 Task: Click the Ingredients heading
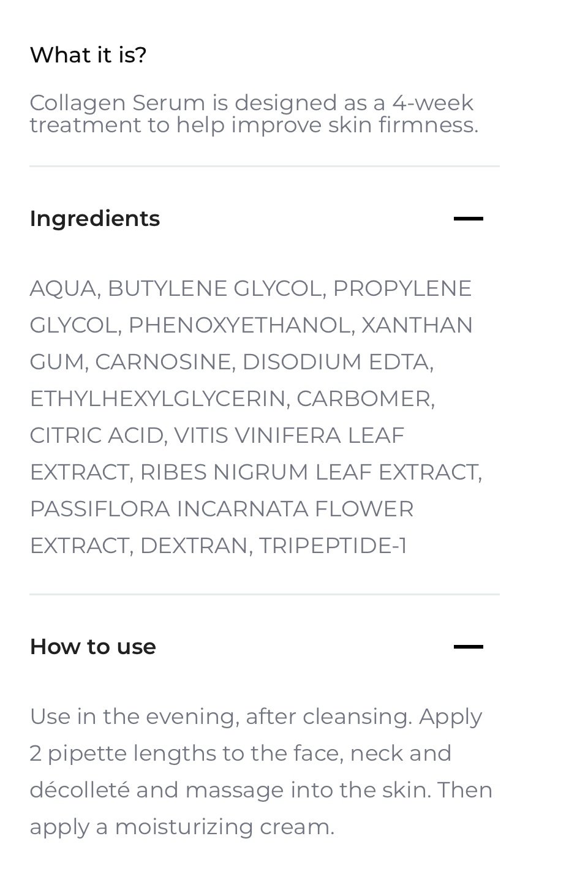click(x=95, y=219)
